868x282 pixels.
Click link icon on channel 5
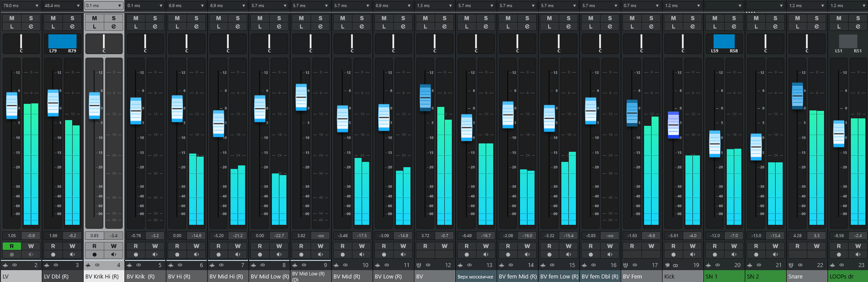139,265
